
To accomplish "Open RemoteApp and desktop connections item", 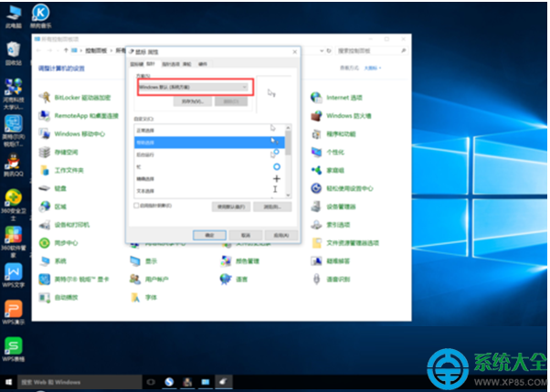I will (79, 116).
